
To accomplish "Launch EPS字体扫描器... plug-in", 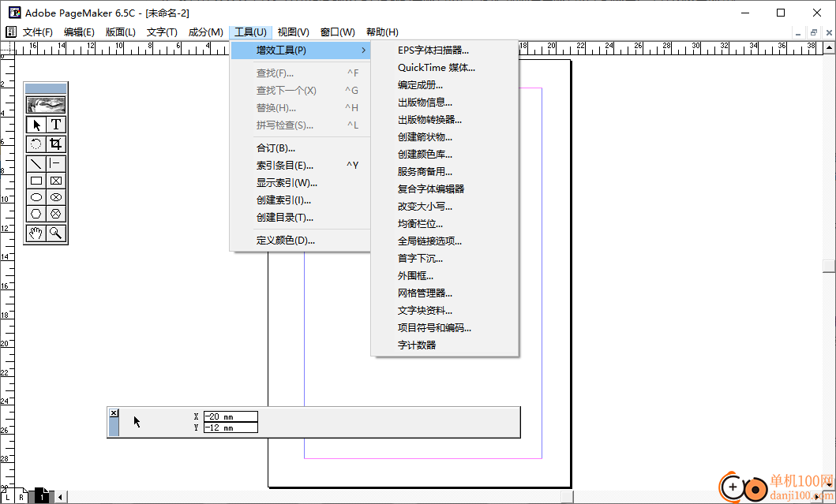I will tap(444, 50).
